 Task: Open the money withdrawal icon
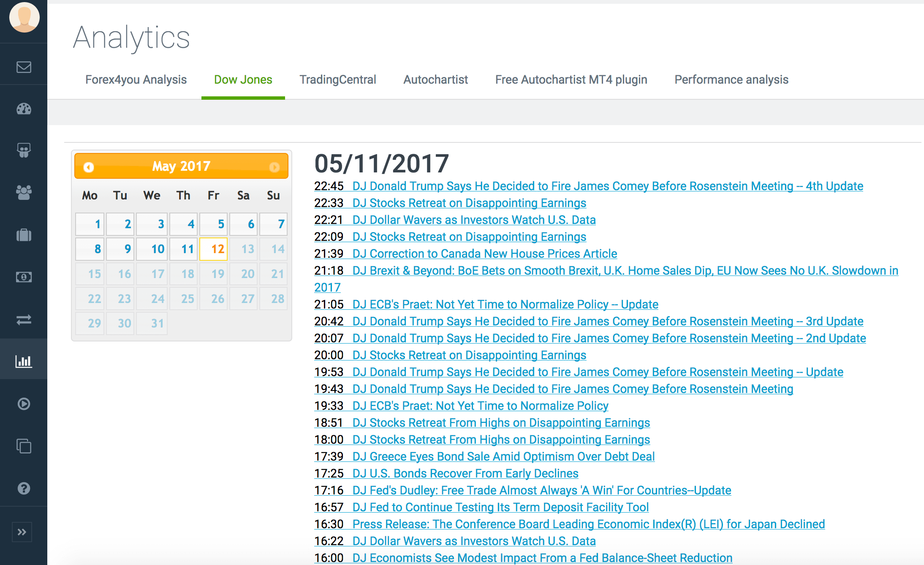(x=23, y=277)
